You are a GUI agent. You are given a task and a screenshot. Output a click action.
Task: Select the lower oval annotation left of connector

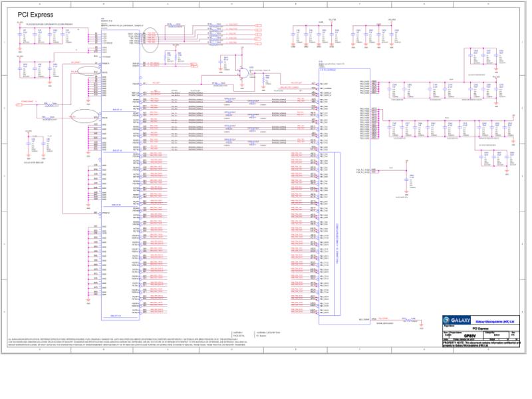click(85, 116)
